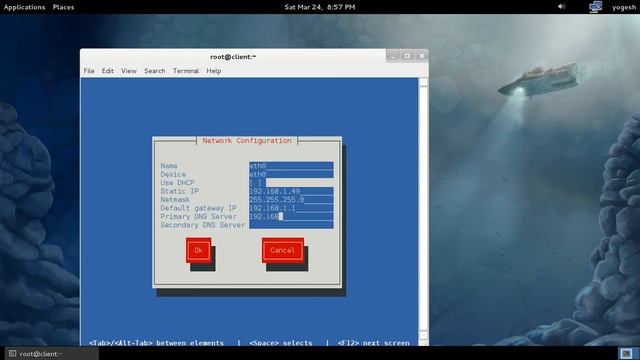Open the View menu in terminal
Screen dimensions: 640x360
point(129,71)
